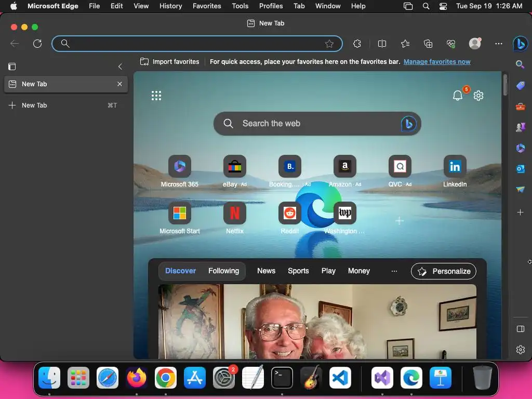The image size is (532, 399).
Task: Click the page vertical scrollbar
Action: [x=505, y=85]
